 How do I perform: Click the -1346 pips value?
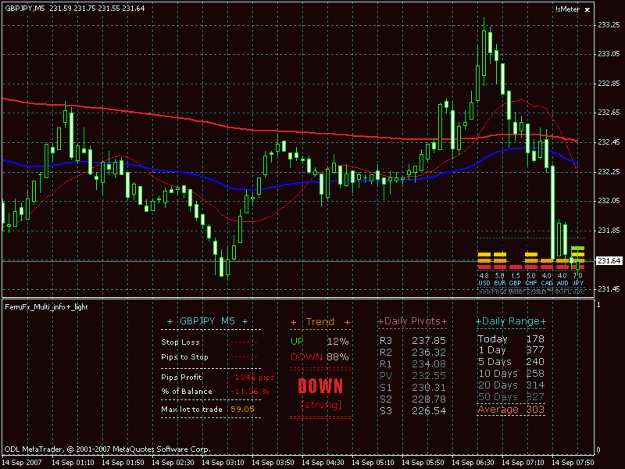(x=253, y=377)
